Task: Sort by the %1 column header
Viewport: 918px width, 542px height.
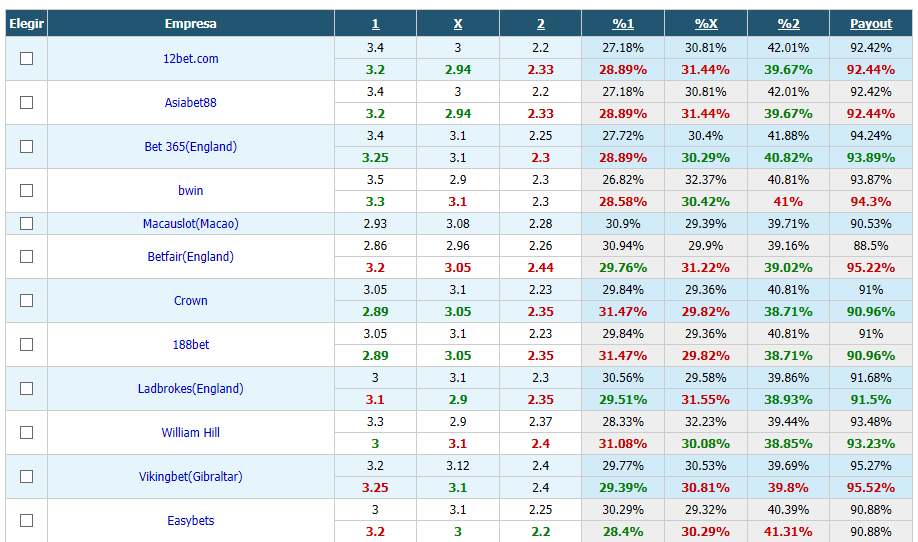Action: tap(623, 24)
